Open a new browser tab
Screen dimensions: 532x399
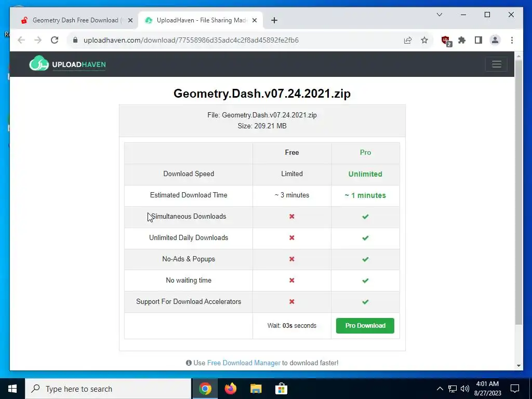click(274, 20)
